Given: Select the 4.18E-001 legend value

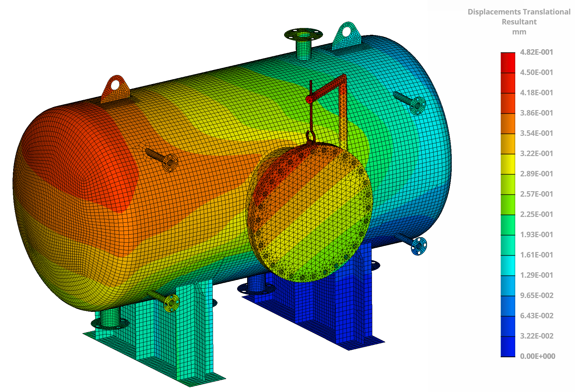Looking at the screenshot, I should pos(536,93).
